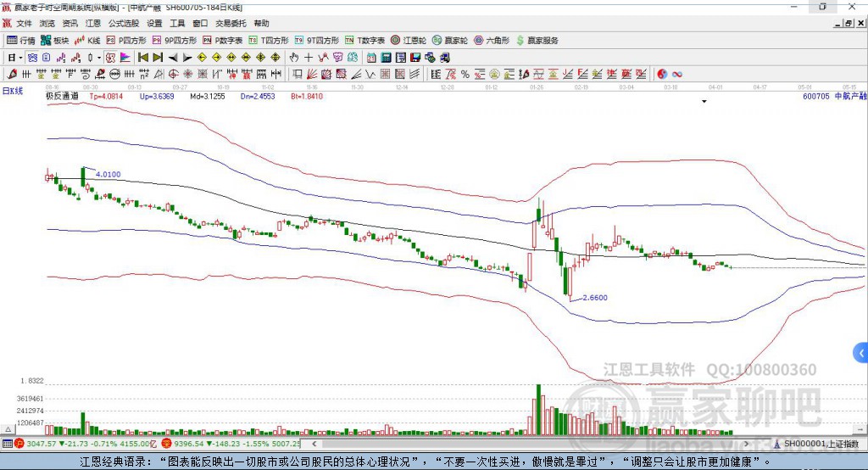868x470 pixels.
Task: Click the small black triangle above chart
Action: point(704,102)
